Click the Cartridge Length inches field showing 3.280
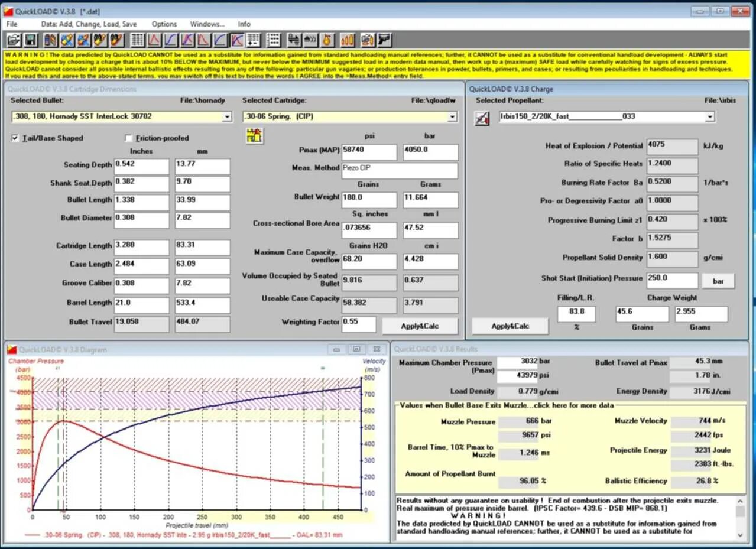 tap(141, 247)
